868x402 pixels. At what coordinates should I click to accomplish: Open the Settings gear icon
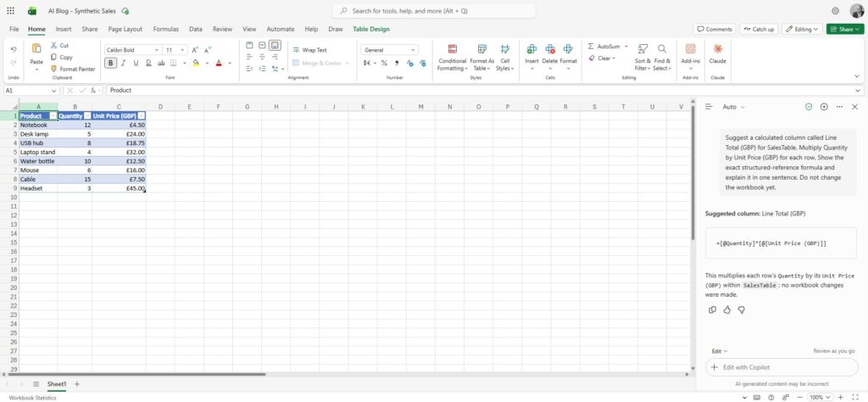[835, 10]
